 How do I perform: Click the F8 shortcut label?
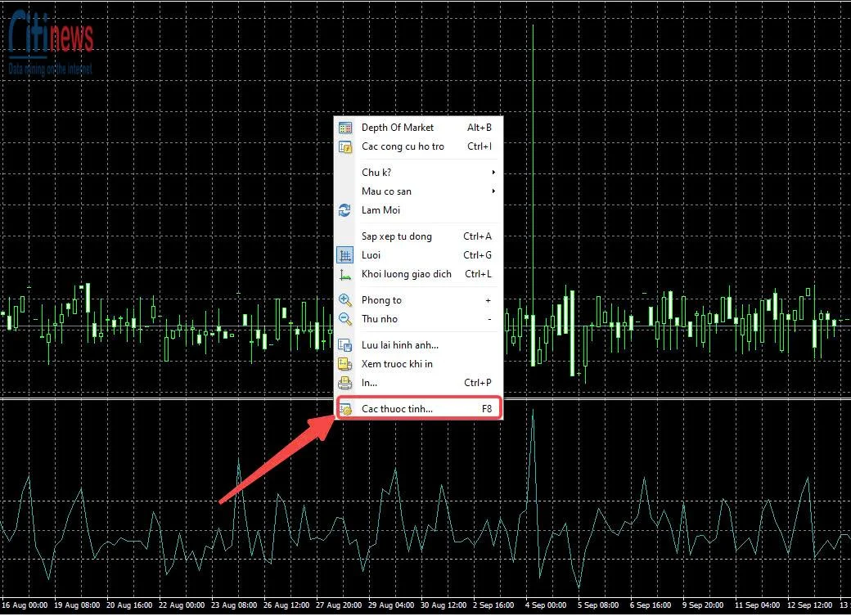tap(487, 409)
